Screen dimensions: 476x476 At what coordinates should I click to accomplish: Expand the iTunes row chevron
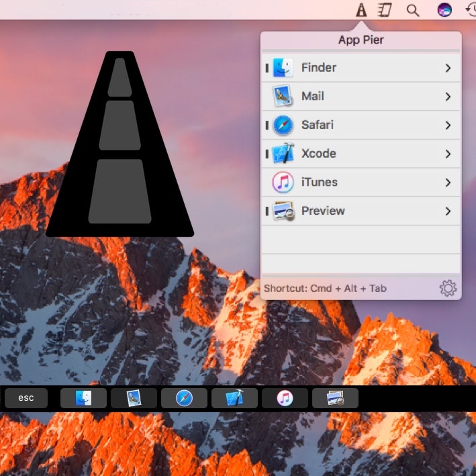448,183
